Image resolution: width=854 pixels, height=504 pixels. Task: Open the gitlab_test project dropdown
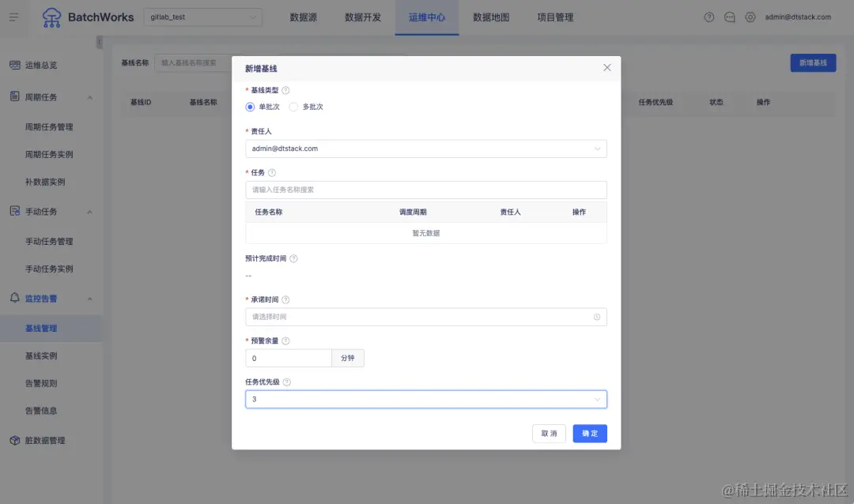[x=202, y=17]
